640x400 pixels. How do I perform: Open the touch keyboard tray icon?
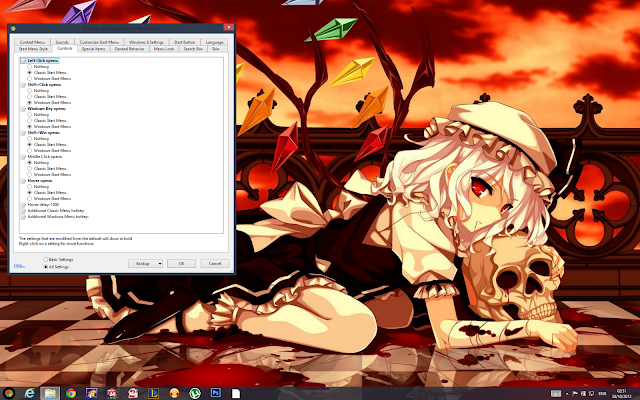556,394
